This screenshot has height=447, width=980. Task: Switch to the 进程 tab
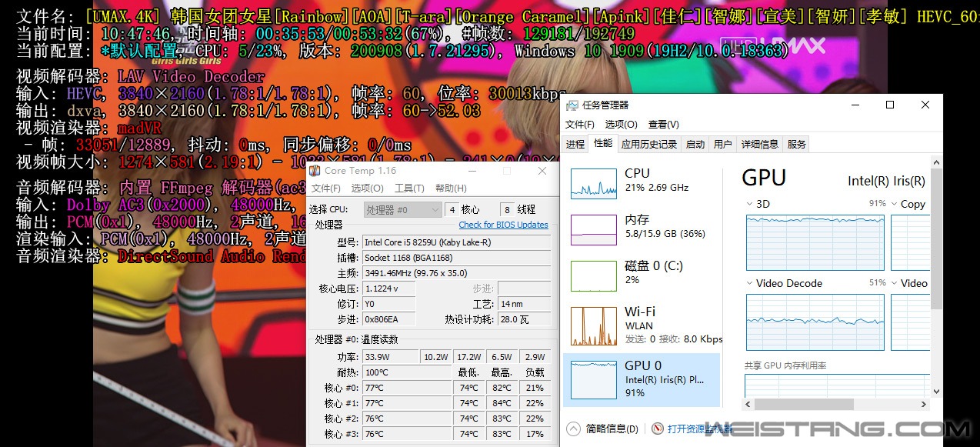point(575,144)
